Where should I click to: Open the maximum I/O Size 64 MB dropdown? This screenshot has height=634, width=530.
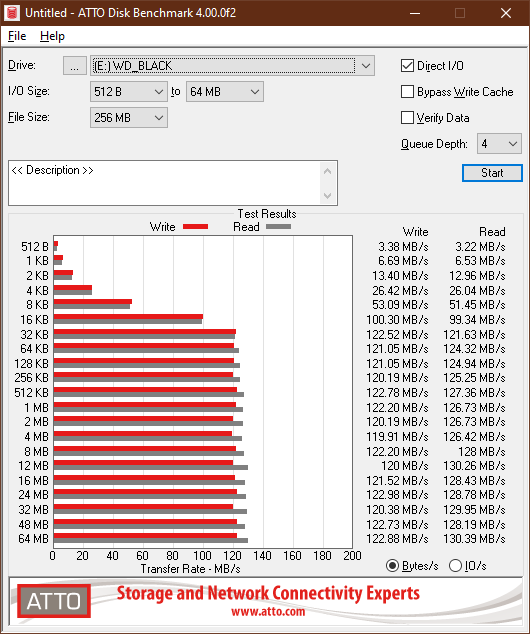225,92
